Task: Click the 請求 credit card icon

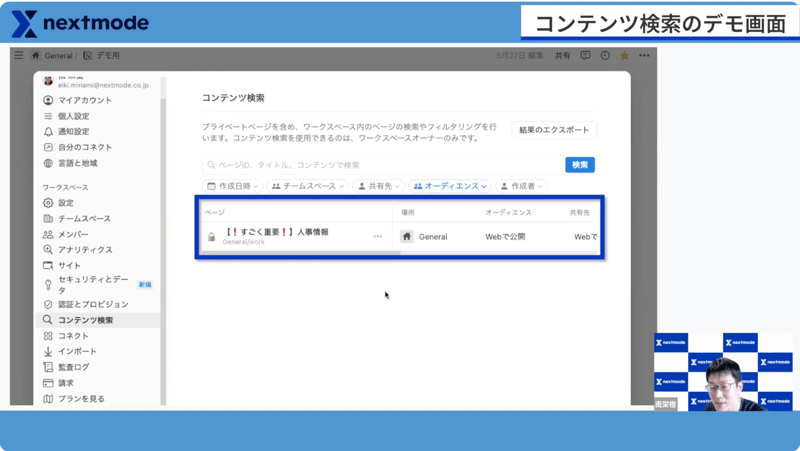Action: click(x=48, y=383)
